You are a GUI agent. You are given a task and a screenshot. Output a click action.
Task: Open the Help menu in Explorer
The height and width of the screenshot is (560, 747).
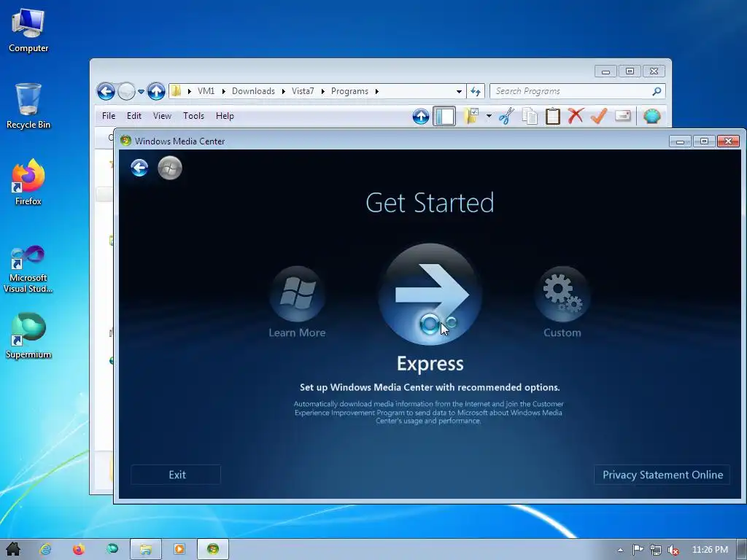pyautogui.click(x=225, y=116)
